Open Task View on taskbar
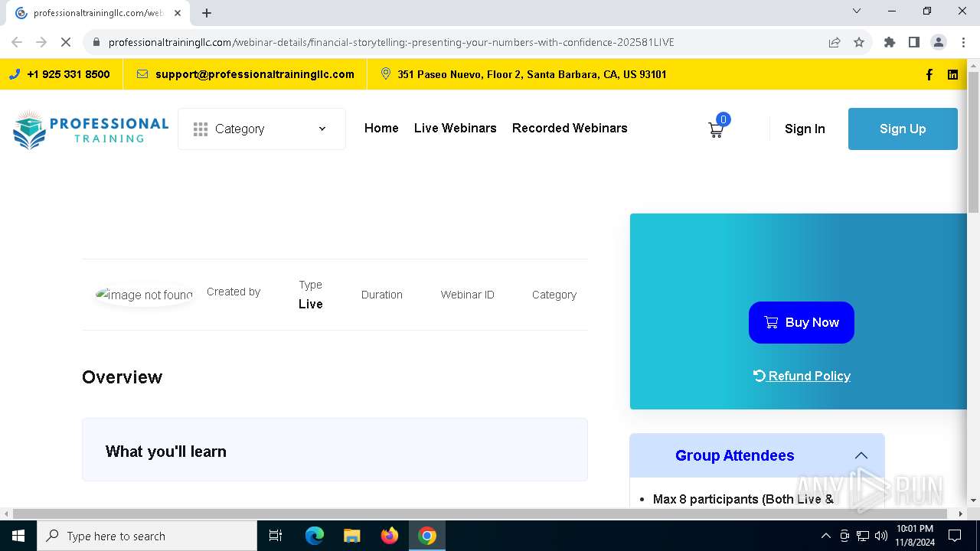 pyautogui.click(x=276, y=536)
